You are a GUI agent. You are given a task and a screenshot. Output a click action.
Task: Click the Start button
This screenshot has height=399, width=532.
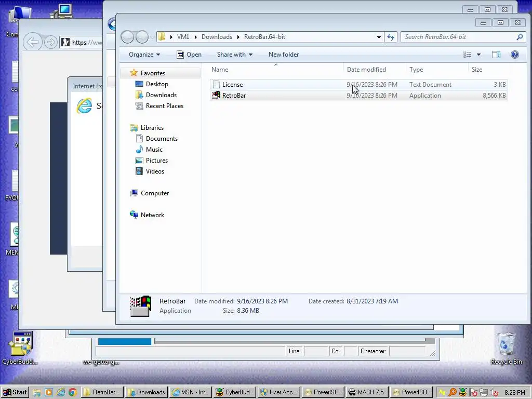click(15, 392)
